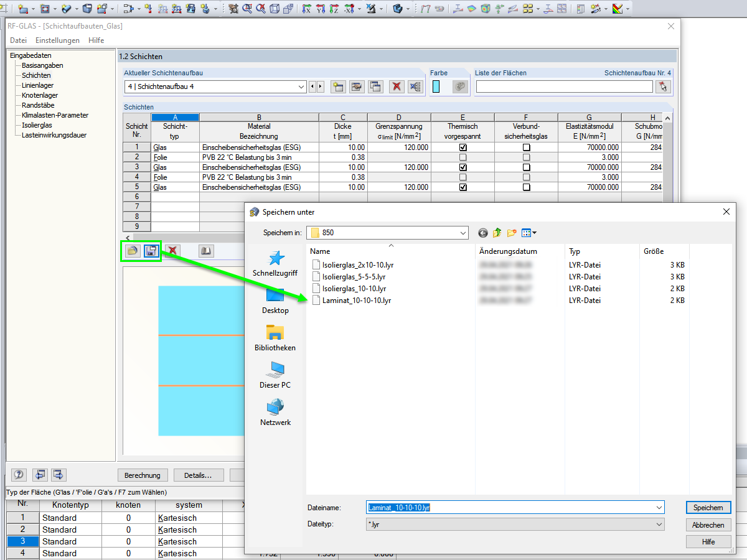Viewport: 747px width, 560px height.
Task: Pick surfaces graphically with the cursor icon
Action: tap(664, 86)
